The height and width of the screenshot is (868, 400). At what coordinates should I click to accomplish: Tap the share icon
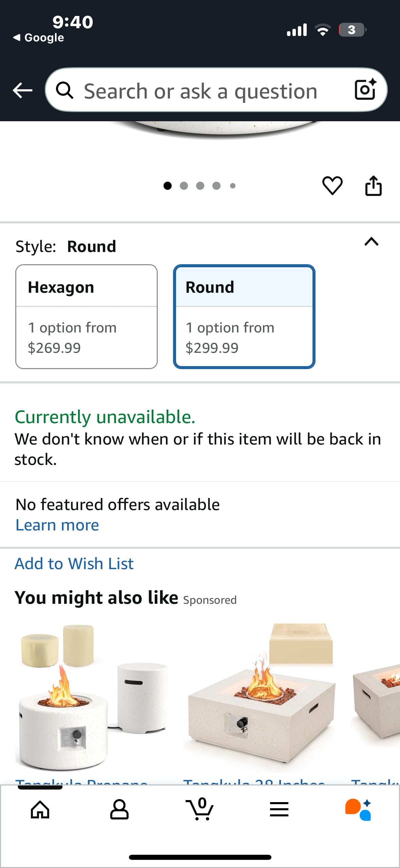(373, 185)
